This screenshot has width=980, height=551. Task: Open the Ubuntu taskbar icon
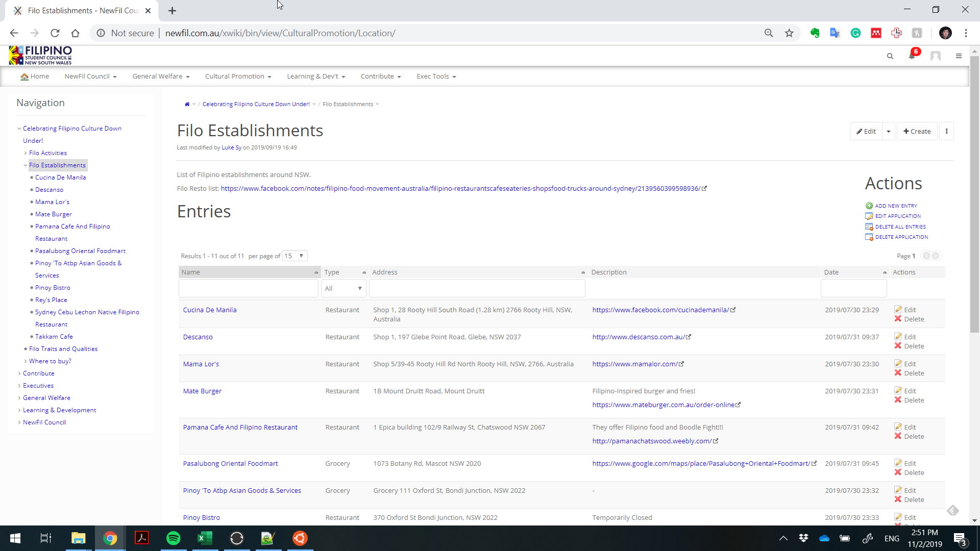(x=300, y=538)
